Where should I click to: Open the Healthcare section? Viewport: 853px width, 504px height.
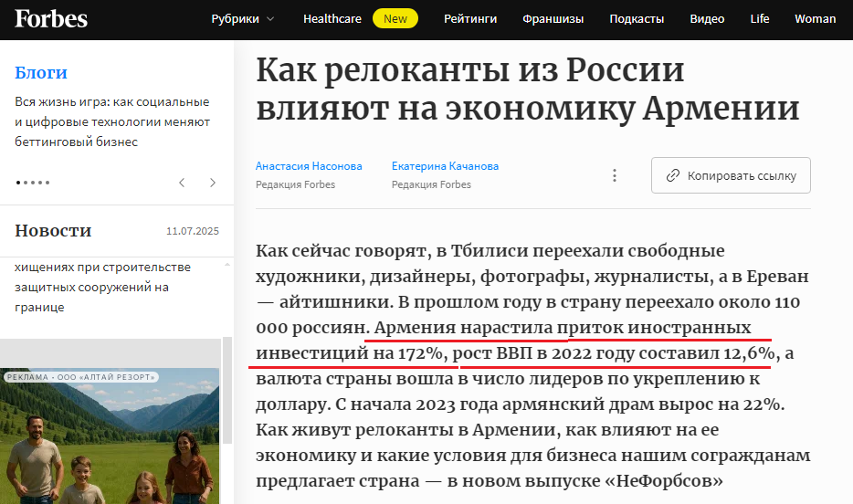pyautogui.click(x=332, y=19)
